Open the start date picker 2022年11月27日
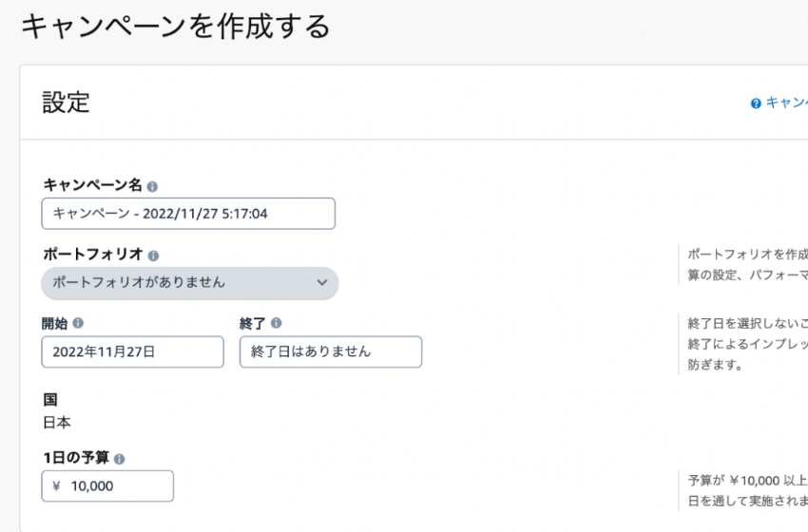Screen dimensions: 808x532 coord(132,351)
